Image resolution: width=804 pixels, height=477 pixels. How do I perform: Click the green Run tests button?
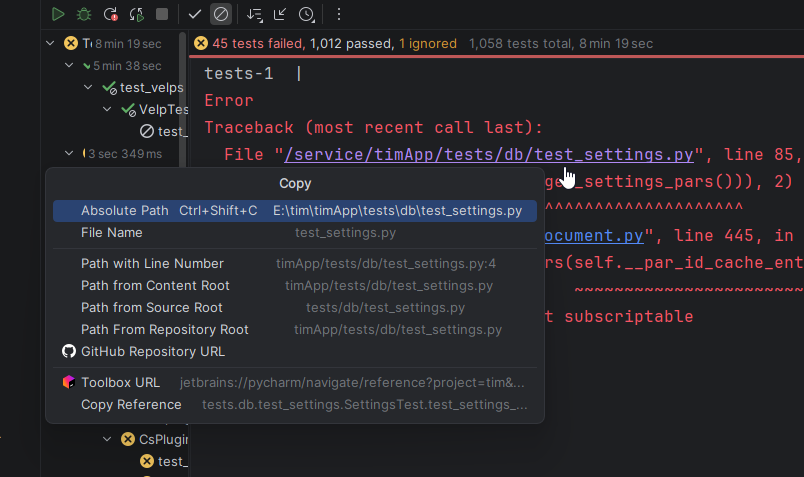[58, 14]
